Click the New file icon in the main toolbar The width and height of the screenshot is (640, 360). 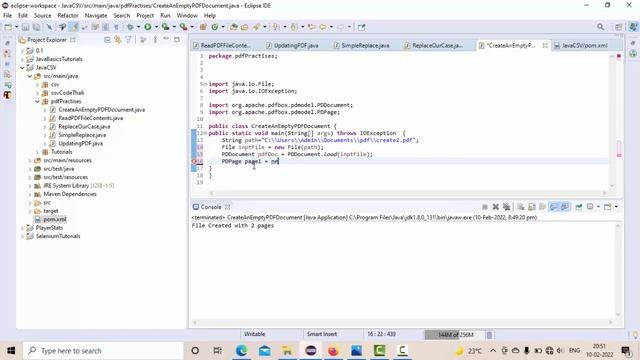coord(8,27)
